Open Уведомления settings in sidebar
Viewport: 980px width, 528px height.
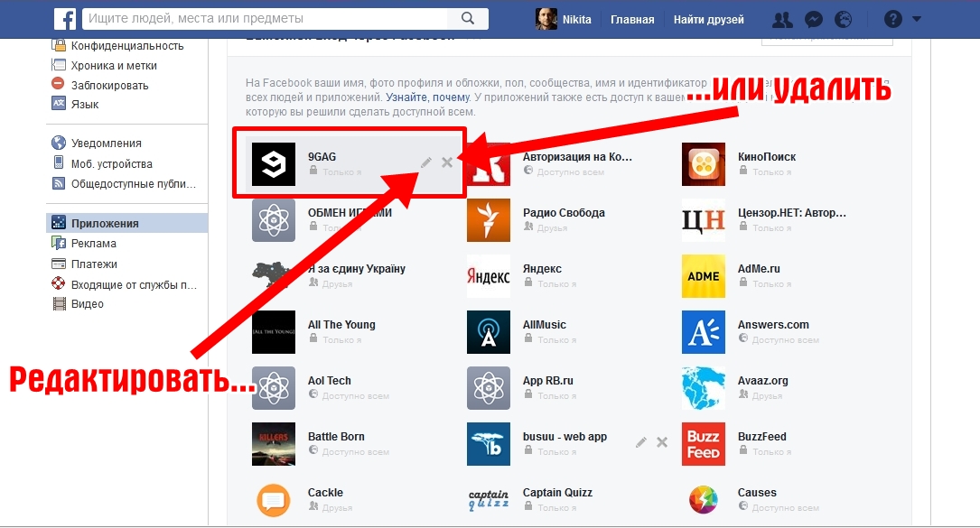click(106, 144)
